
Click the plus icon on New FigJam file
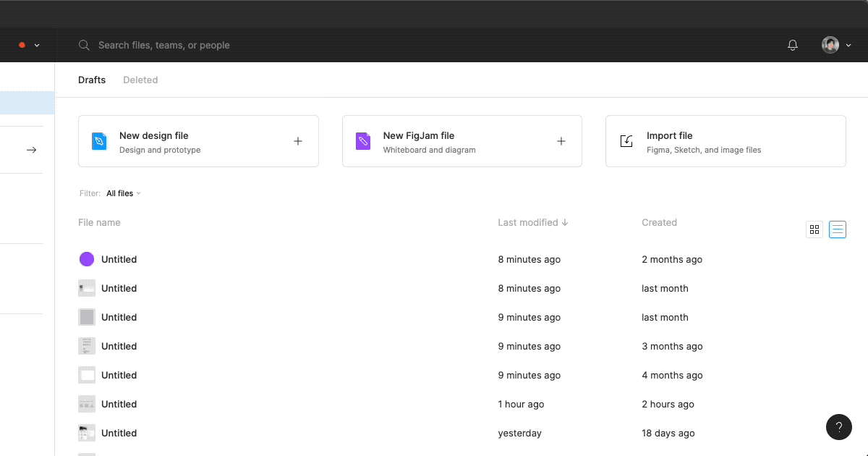tap(561, 141)
